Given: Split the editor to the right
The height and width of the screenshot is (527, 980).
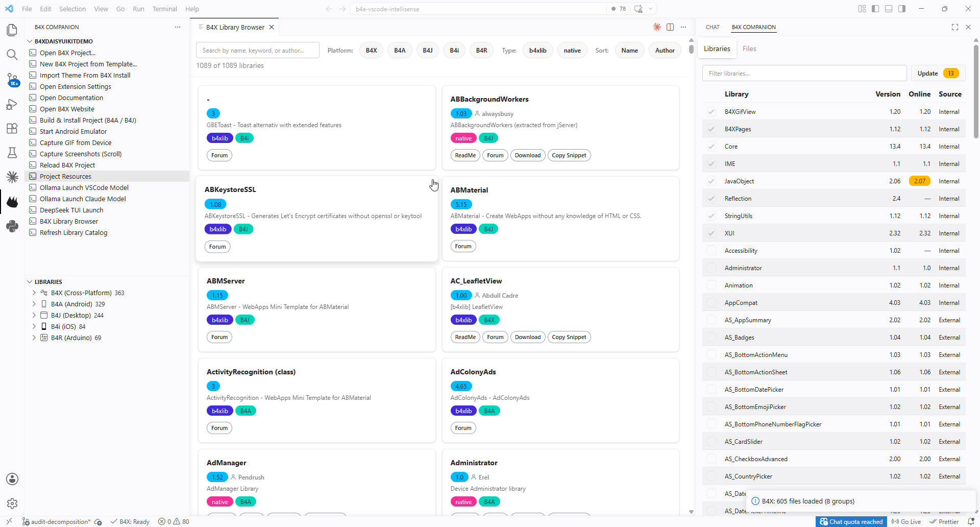Looking at the screenshot, I should point(670,27).
